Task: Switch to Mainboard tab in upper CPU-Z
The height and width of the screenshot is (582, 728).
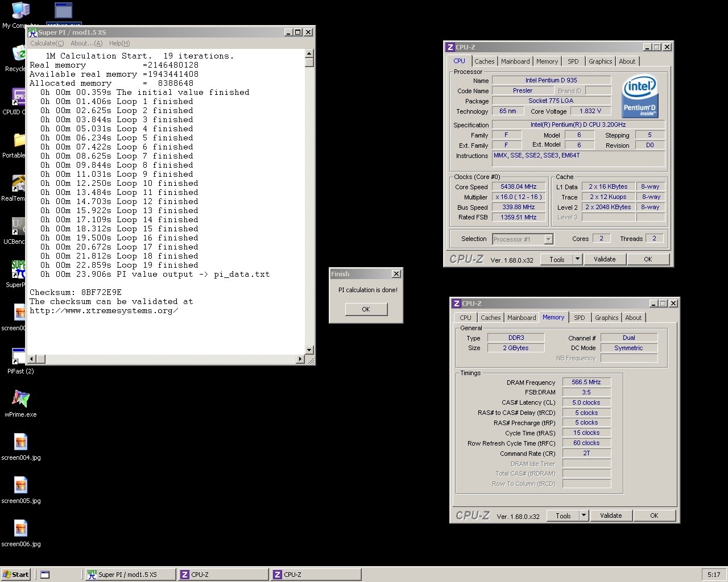Action: click(515, 61)
